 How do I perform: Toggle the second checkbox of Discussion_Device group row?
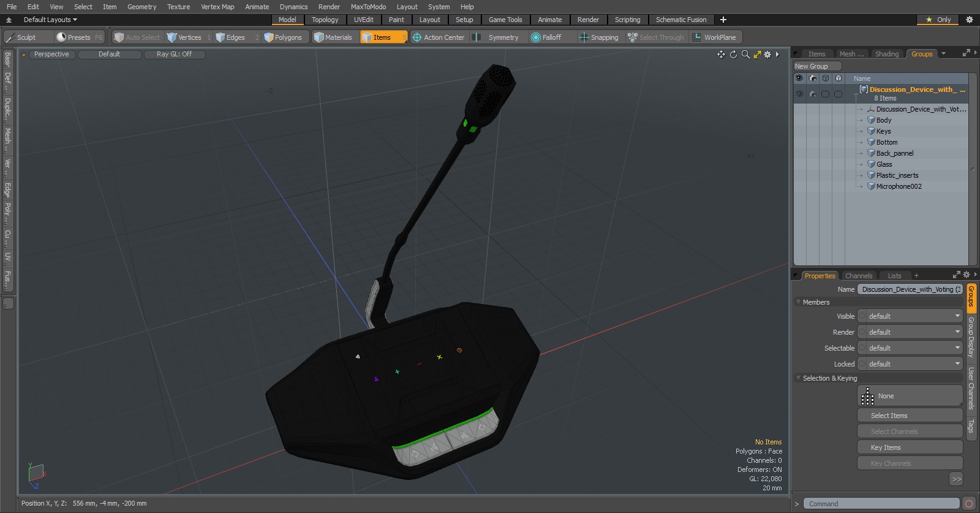[x=839, y=94]
